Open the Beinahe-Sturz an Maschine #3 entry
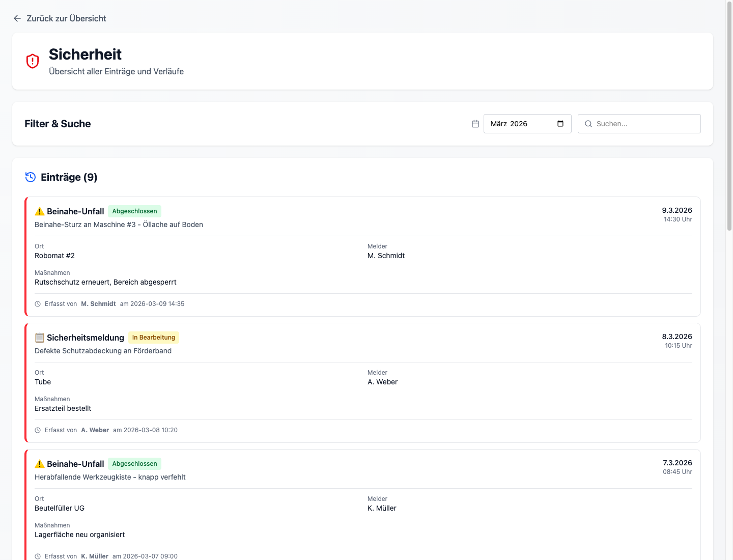This screenshot has width=733, height=560. pyautogui.click(x=119, y=225)
